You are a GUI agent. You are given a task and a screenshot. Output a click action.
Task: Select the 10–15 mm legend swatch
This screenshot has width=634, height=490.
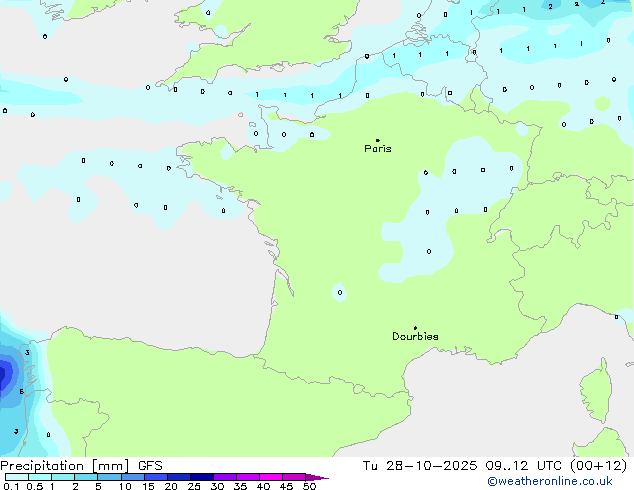133,477
